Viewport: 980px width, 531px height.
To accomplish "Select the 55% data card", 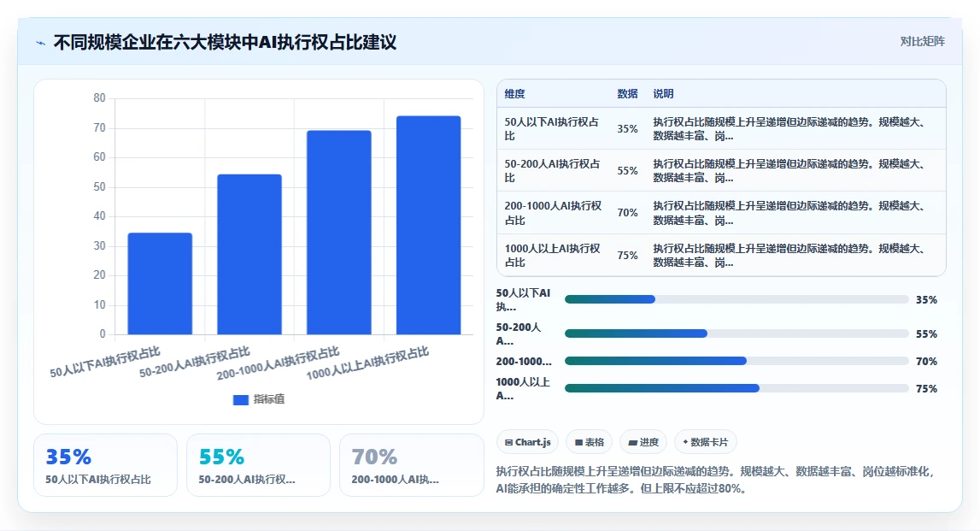I will click(258, 465).
